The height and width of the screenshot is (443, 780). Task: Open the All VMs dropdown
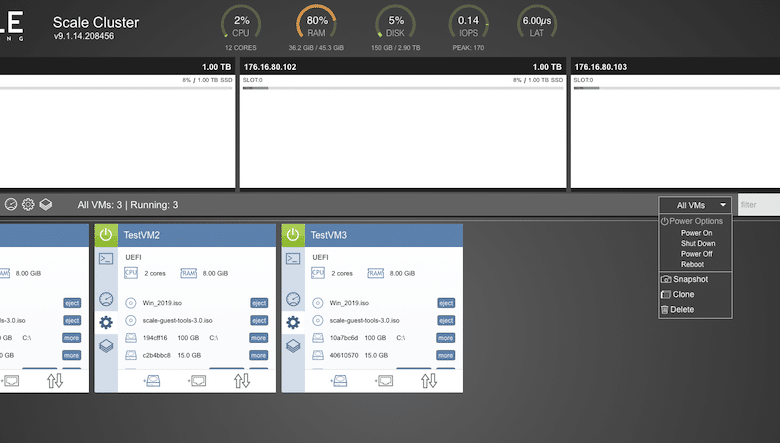tap(695, 205)
